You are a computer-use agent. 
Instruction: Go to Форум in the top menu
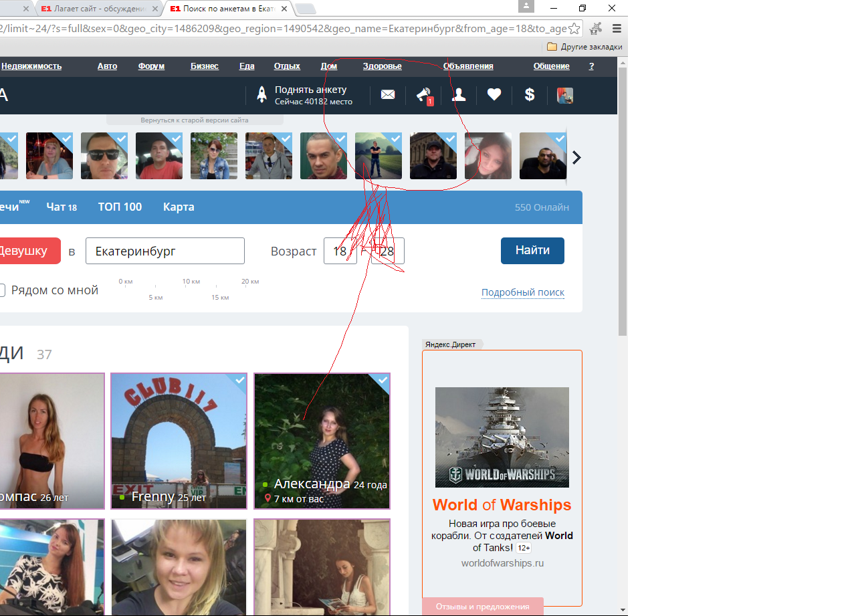[151, 66]
